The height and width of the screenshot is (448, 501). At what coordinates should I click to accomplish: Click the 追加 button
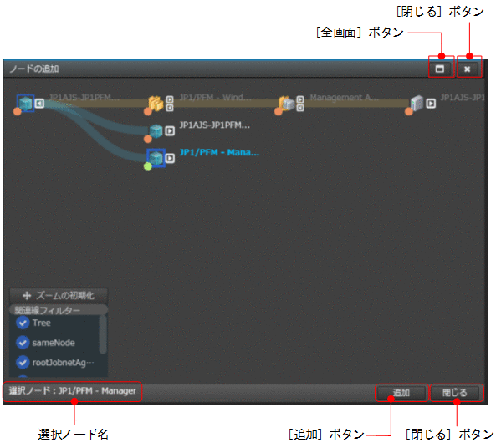pos(401,392)
